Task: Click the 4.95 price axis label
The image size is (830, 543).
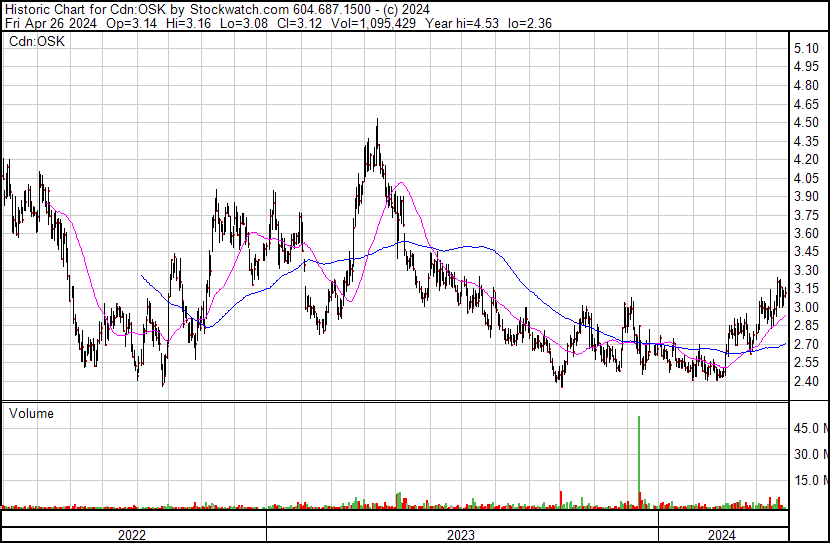Action: pos(806,67)
